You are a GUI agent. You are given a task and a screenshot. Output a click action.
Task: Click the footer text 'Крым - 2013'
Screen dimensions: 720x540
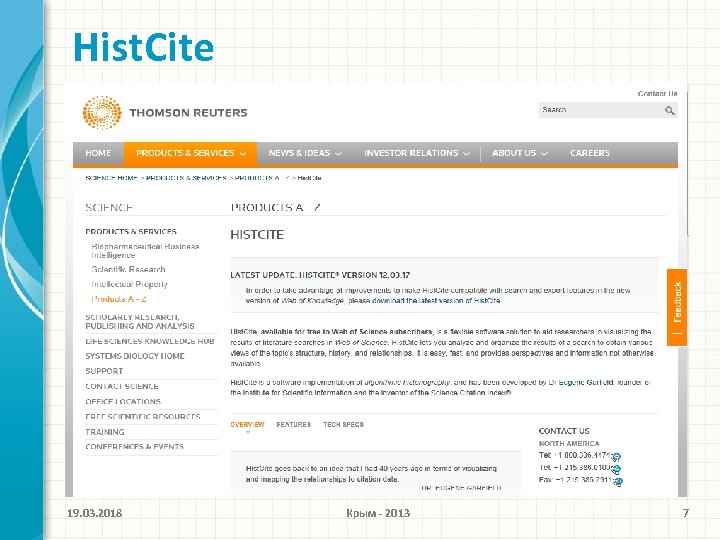[x=378, y=513]
